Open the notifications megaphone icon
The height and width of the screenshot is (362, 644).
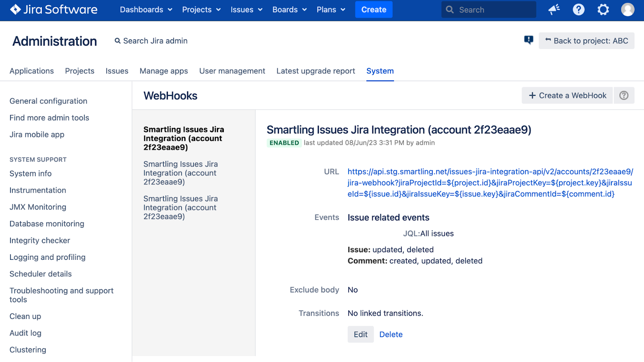[554, 9]
